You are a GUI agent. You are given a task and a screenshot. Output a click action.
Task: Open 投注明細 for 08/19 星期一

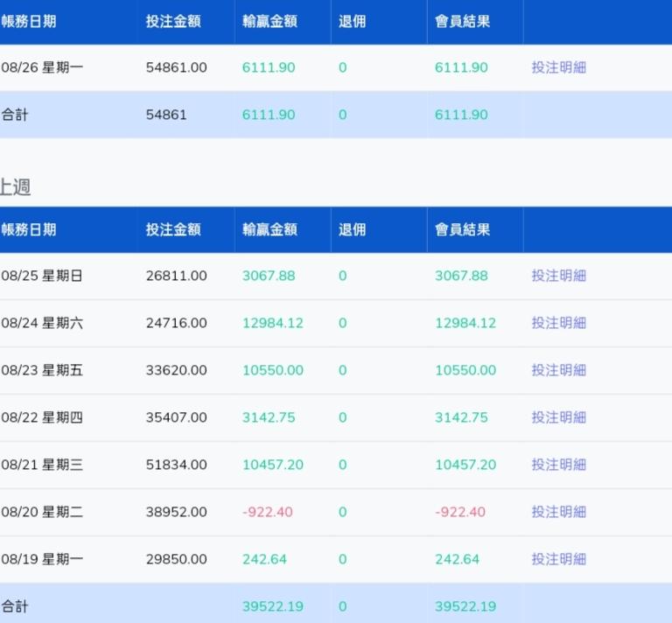pos(558,559)
